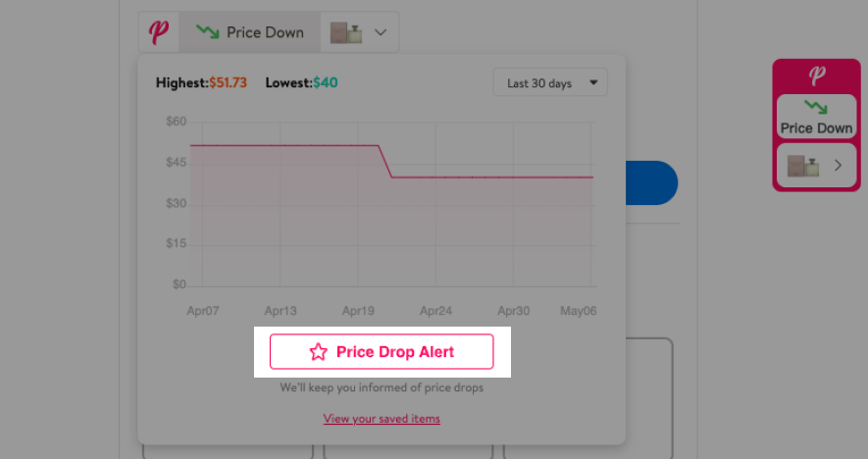Select the Price Down tab label

(x=265, y=32)
